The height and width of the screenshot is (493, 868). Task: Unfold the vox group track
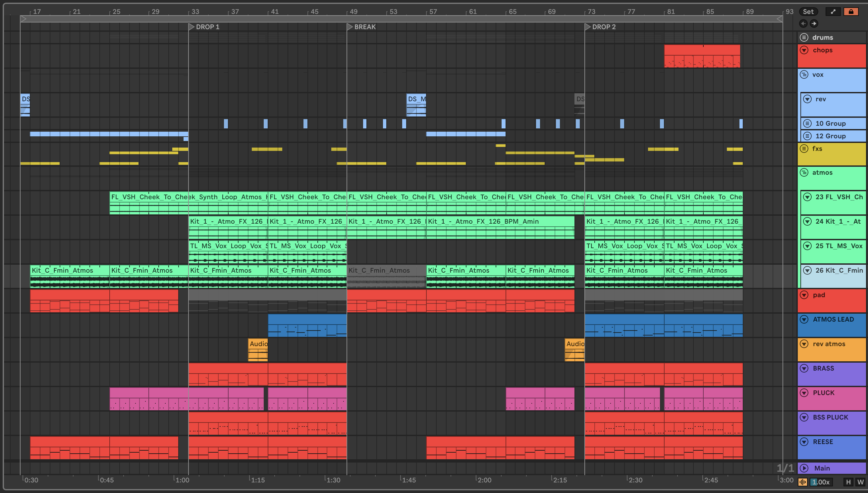[x=804, y=74]
